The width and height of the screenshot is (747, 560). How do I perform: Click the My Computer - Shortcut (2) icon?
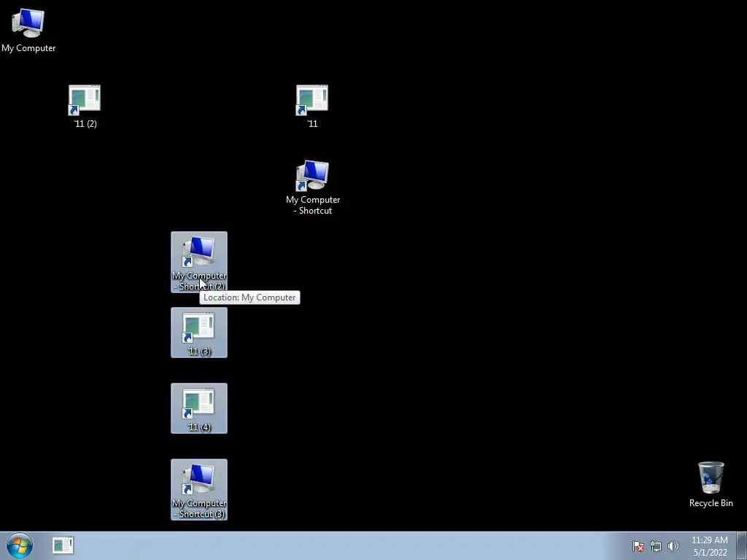coord(199,262)
